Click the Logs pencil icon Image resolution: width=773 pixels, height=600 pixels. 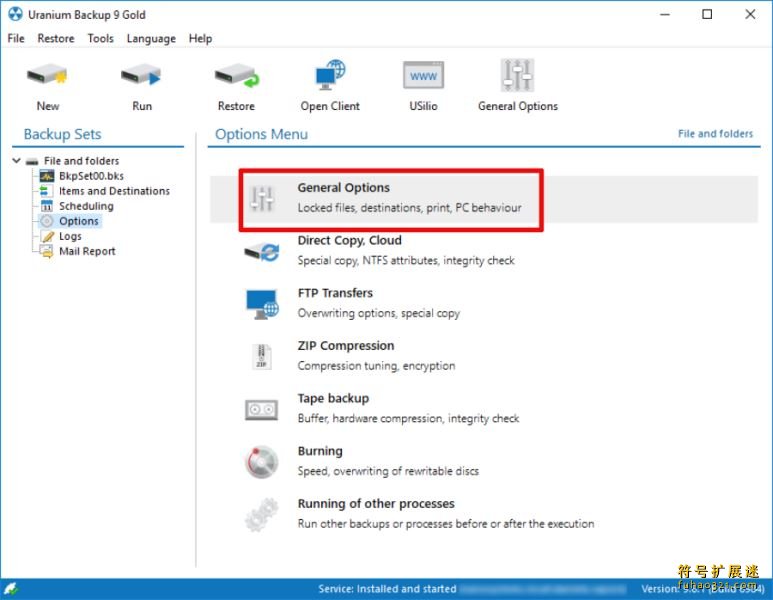pyautogui.click(x=47, y=237)
